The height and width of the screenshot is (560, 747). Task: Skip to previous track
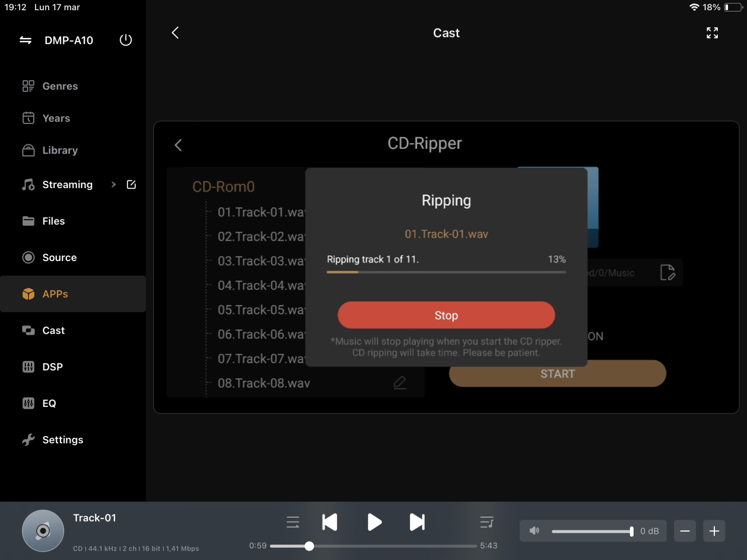330,522
